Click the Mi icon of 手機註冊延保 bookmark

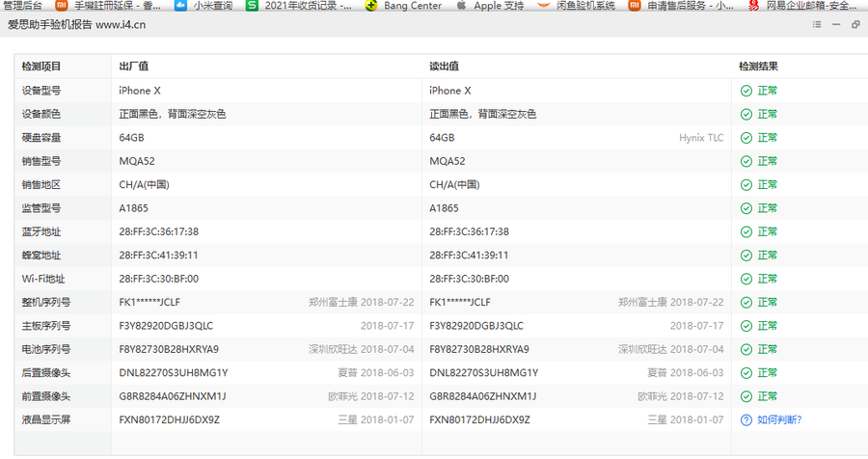click(62, 5)
